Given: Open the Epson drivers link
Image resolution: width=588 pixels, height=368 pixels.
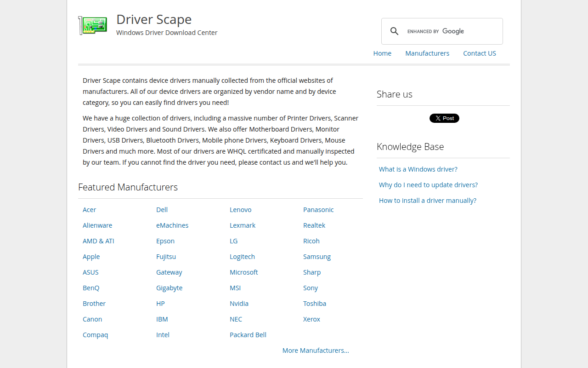Looking at the screenshot, I should pos(165,241).
